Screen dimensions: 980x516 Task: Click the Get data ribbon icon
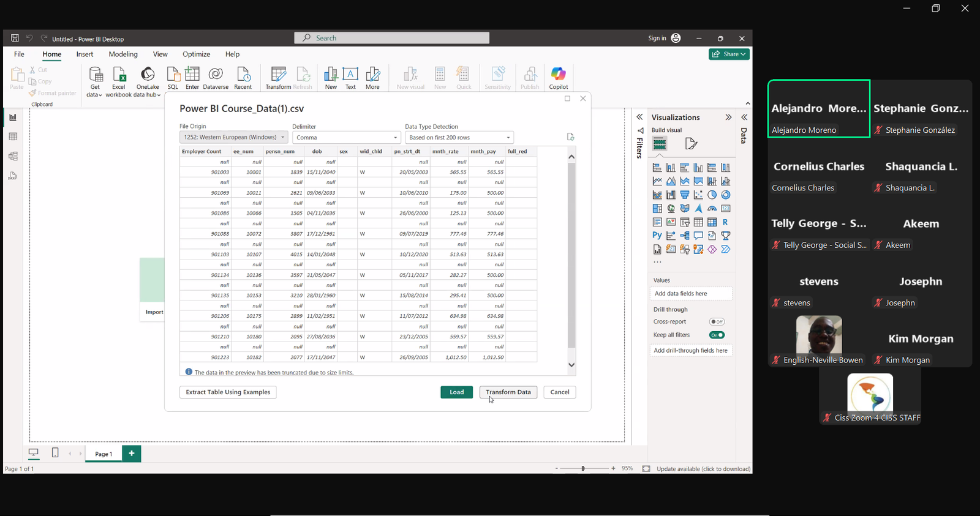(x=95, y=75)
